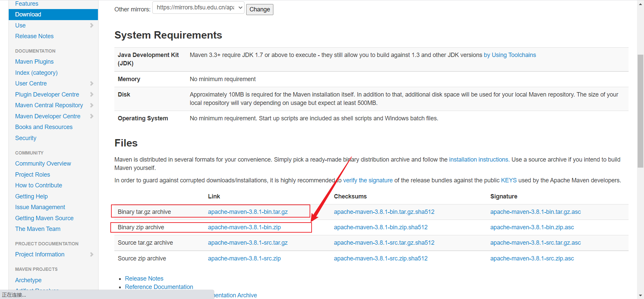The width and height of the screenshot is (644, 299).
Task: Click the Binary tar.gz archive label
Action: click(144, 212)
